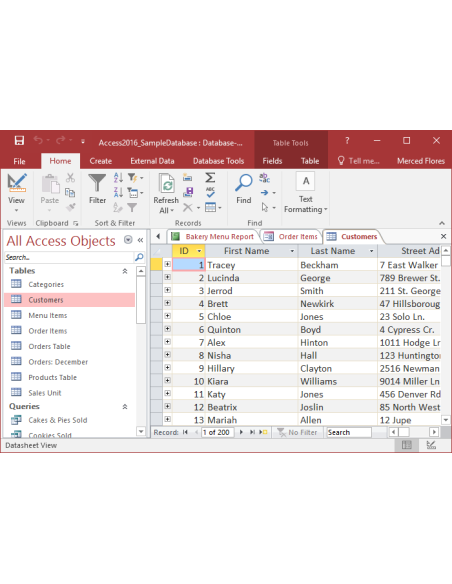Collapse the Queries group
The image size is (452, 584).
pyautogui.click(x=125, y=406)
